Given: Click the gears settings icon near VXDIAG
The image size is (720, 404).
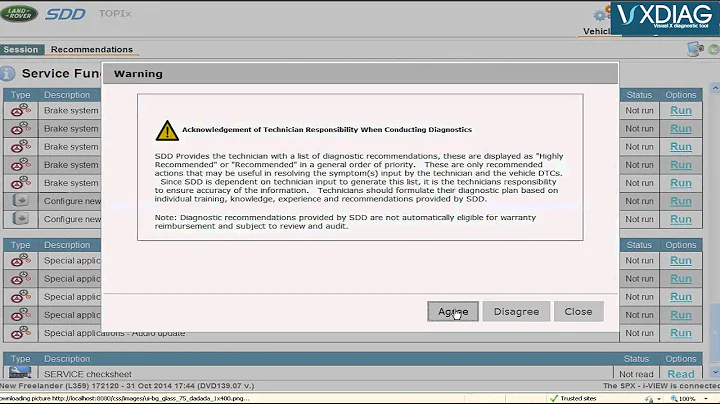Looking at the screenshot, I should click(x=601, y=15).
